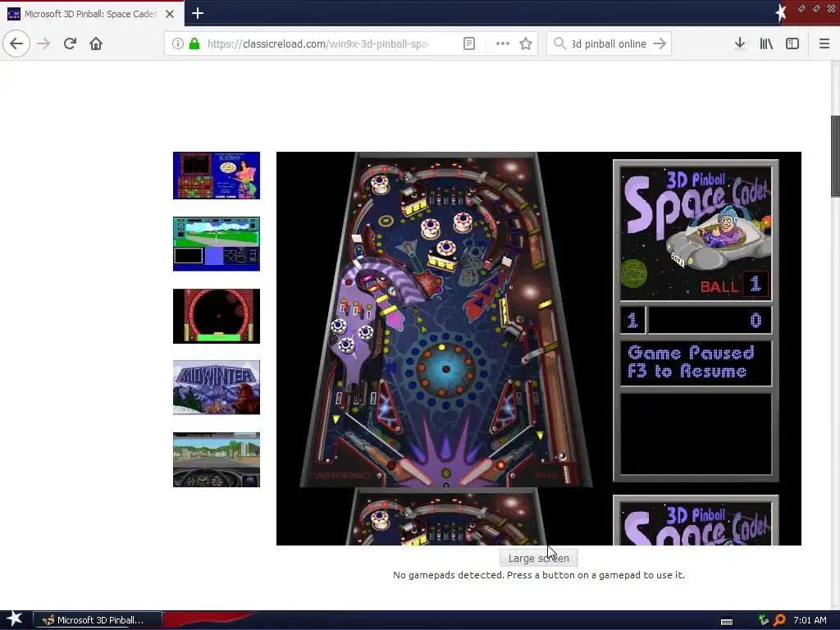
Task: Open the Home page icon
Action: tap(96, 43)
